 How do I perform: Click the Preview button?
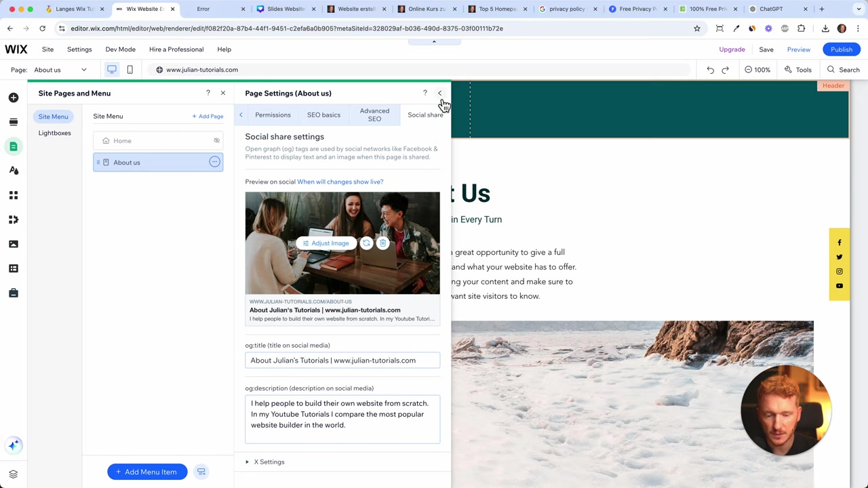click(x=799, y=49)
